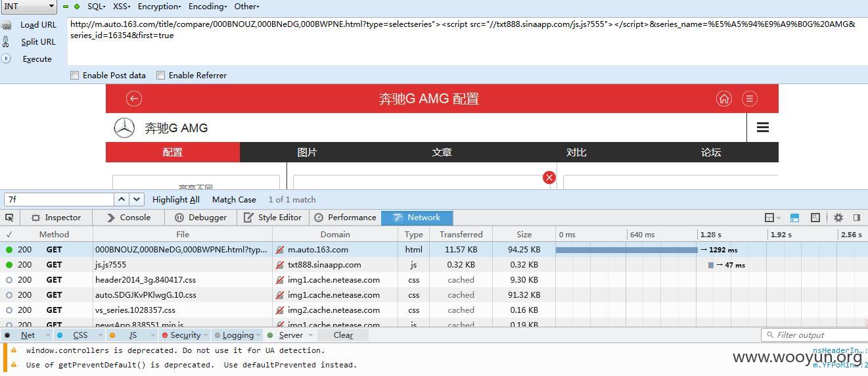The height and width of the screenshot is (376, 868).
Task: Expand the Server filter dropdown arrow
Action: coord(311,335)
